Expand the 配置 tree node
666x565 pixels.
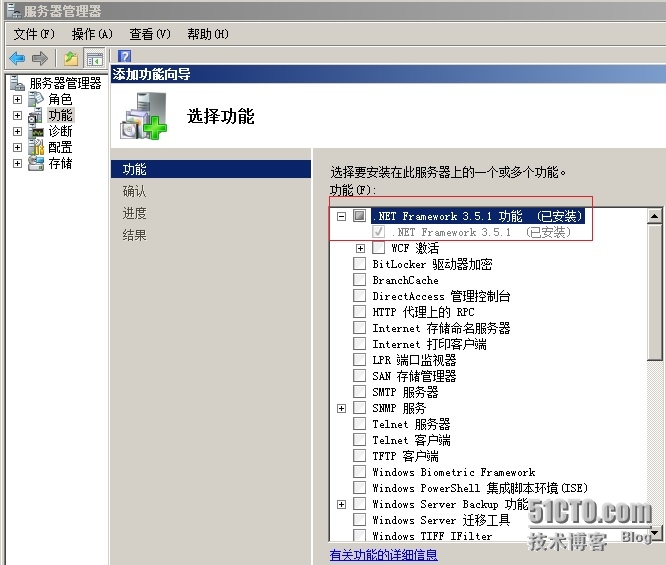click(x=17, y=147)
